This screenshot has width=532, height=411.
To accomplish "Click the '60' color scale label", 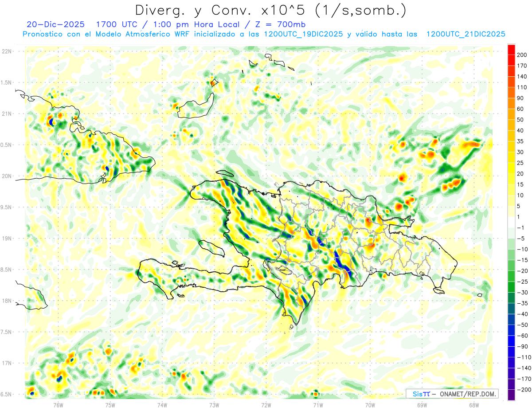I will point(520,109).
